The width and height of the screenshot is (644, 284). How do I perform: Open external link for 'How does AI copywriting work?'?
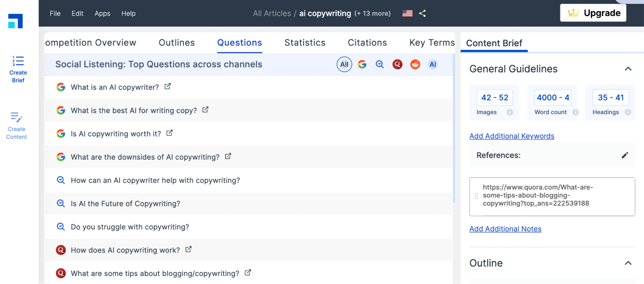tap(188, 249)
